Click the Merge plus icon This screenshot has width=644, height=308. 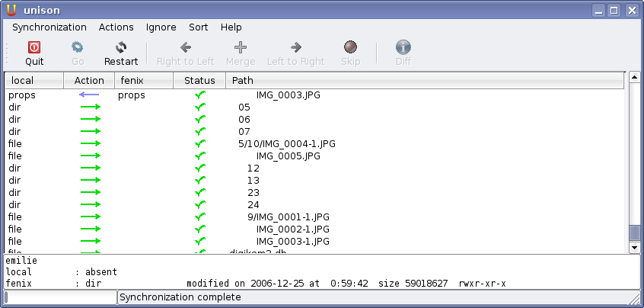(x=241, y=47)
